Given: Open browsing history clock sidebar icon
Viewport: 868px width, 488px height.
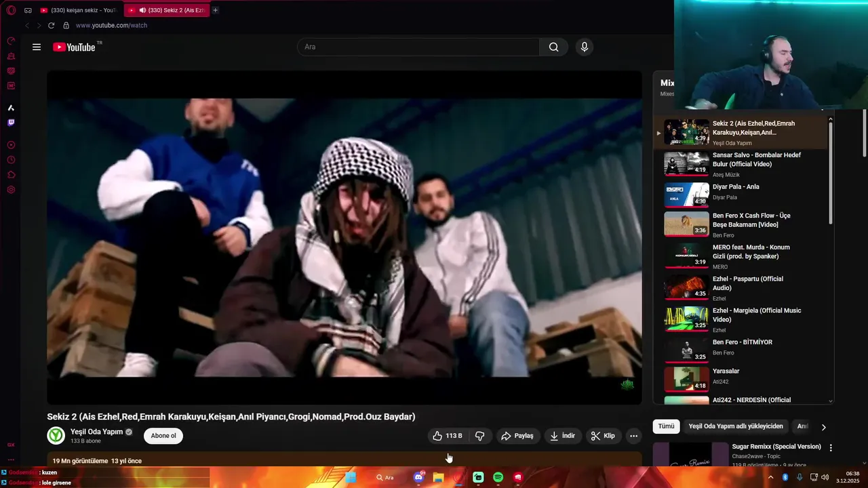Looking at the screenshot, I should tap(11, 160).
